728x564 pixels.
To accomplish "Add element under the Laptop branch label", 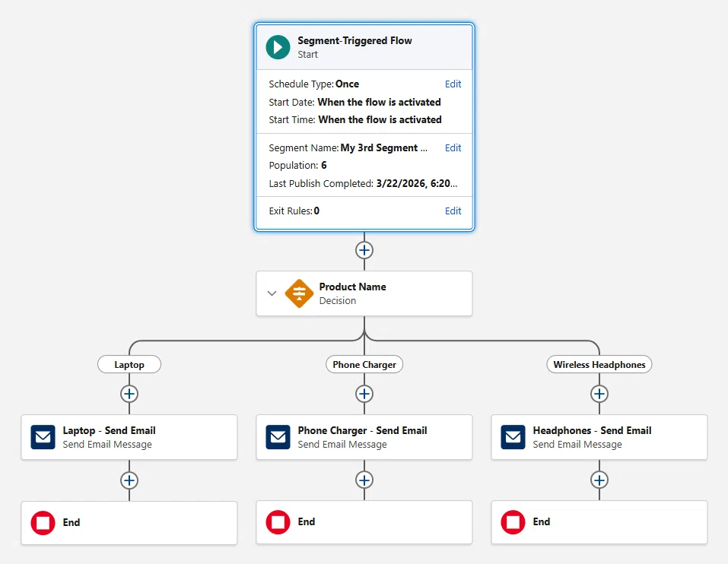I will [129, 394].
